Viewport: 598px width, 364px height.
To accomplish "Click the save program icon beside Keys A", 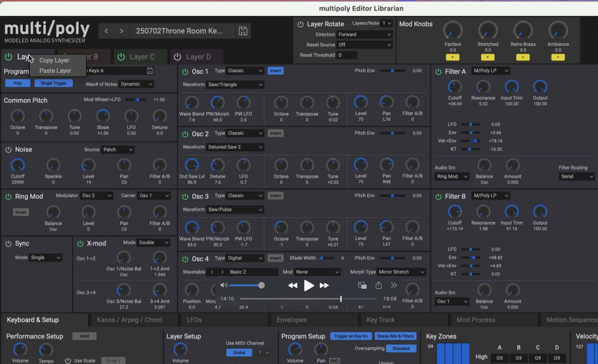I will 150,71.
